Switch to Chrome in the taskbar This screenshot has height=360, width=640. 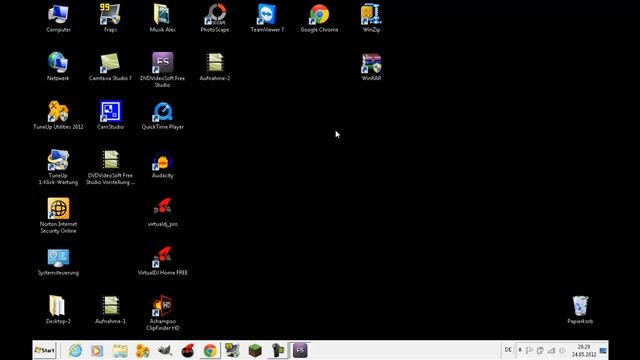[x=210, y=350]
